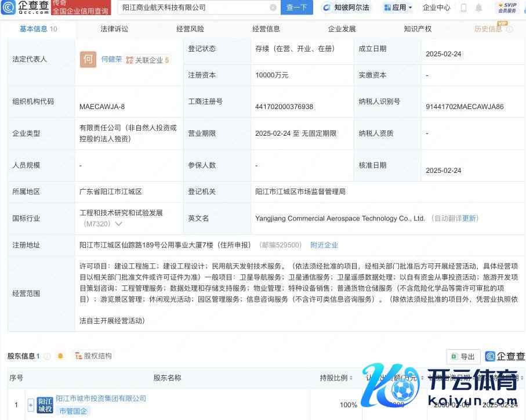Click the 导出 export button
This screenshot has width=526, height=420.
462,356
